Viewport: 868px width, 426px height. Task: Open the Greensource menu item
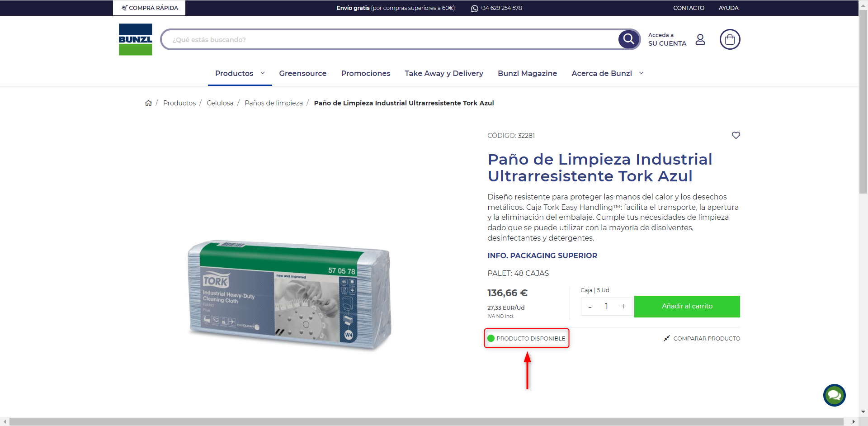click(303, 73)
